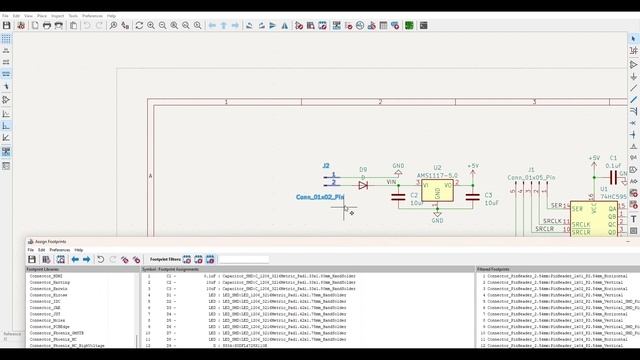Go to previous unassigned symbol blue left arrow
Viewport: 640px width, 360px height.
(75, 260)
